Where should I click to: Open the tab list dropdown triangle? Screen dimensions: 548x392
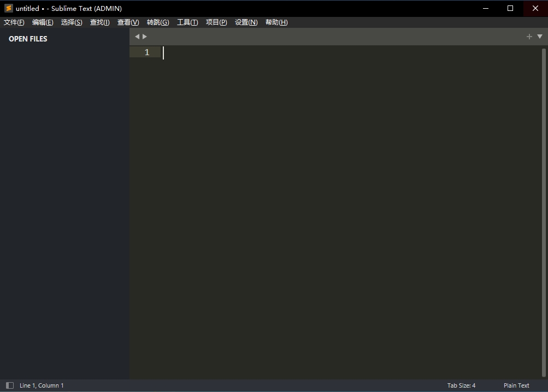[x=540, y=37]
